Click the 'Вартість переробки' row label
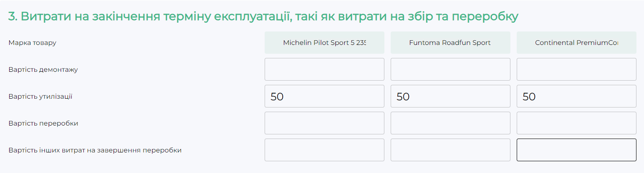The height and width of the screenshot is (173, 644). (x=43, y=123)
